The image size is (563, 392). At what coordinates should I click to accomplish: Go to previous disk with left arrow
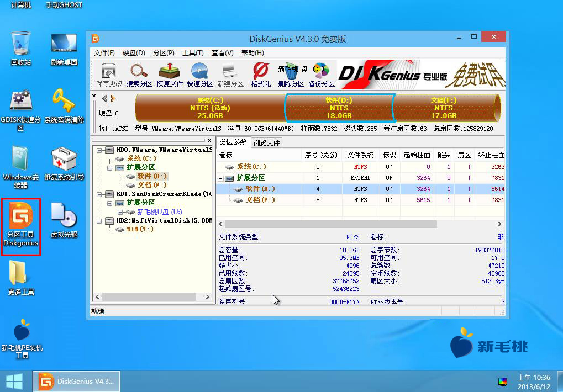pos(104,98)
